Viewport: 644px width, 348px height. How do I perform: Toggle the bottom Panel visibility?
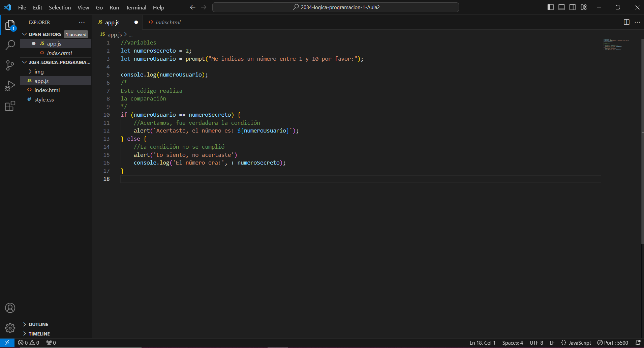click(x=561, y=7)
